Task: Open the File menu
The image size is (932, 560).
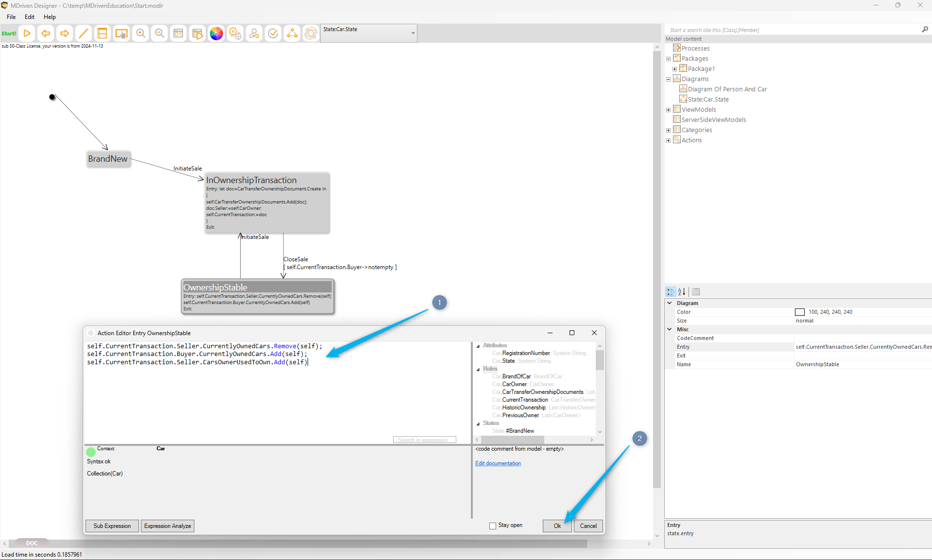Action: click(11, 17)
